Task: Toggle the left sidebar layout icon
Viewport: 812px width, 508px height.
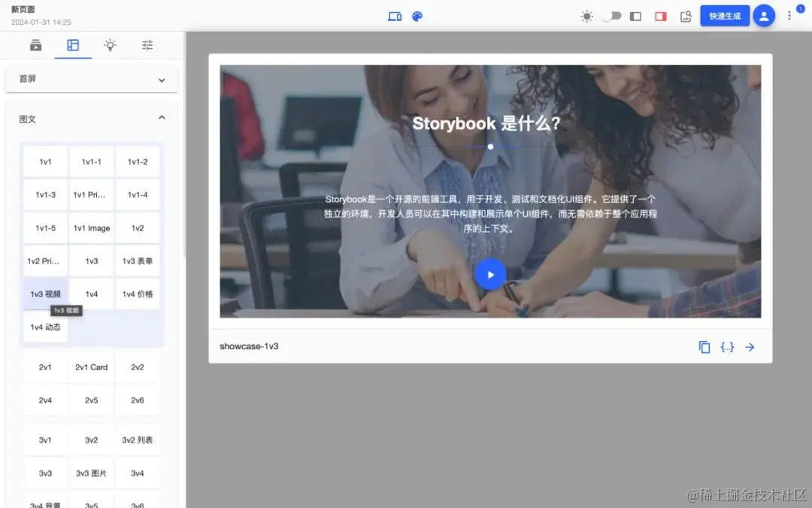Action: click(635, 17)
